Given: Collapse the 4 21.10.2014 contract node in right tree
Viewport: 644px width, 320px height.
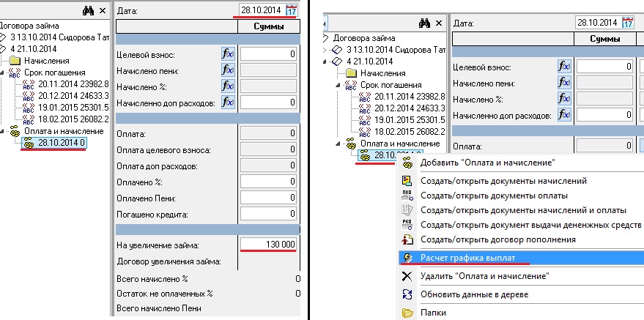Looking at the screenshot, I should 325,62.
